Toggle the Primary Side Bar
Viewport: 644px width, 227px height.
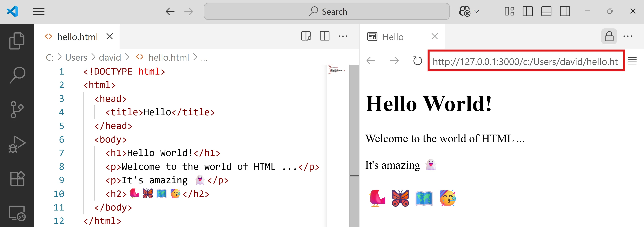click(x=528, y=12)
